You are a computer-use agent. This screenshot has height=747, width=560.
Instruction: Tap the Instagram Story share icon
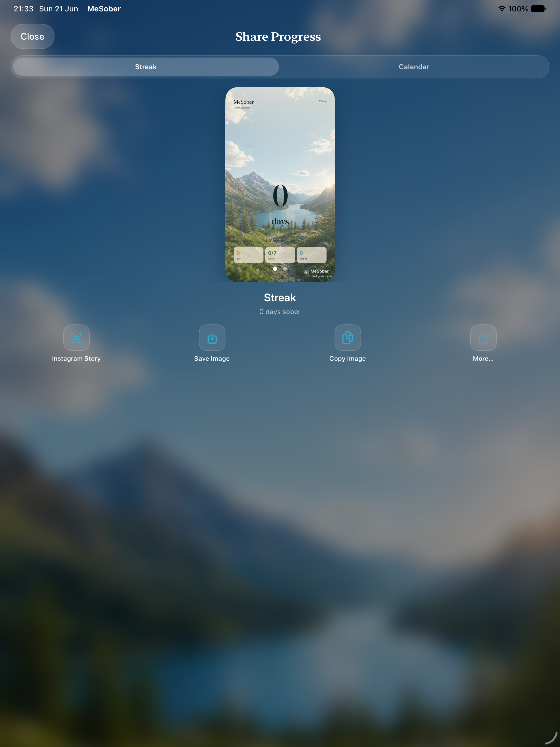click(x=76, y=338)
